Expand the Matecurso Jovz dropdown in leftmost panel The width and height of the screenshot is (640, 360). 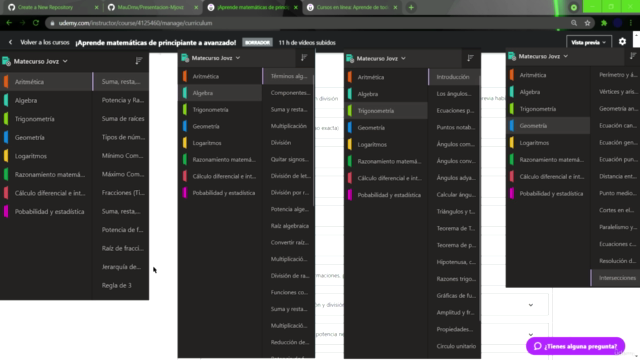coord(40,61)
